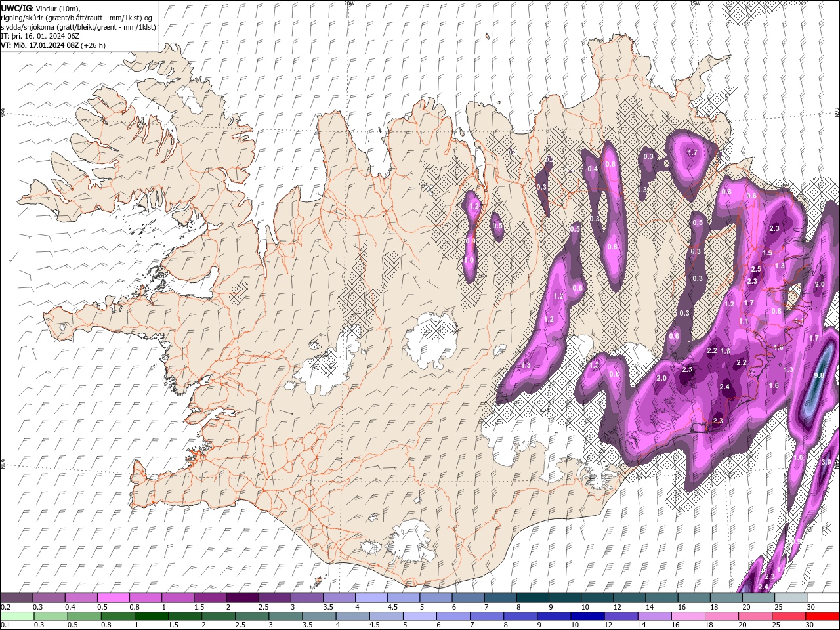Click the 'VT: Mið. 17.01.2024 08Z (+26 h)' line
Viewport: 840px width, 630px height.
[53, 45]
